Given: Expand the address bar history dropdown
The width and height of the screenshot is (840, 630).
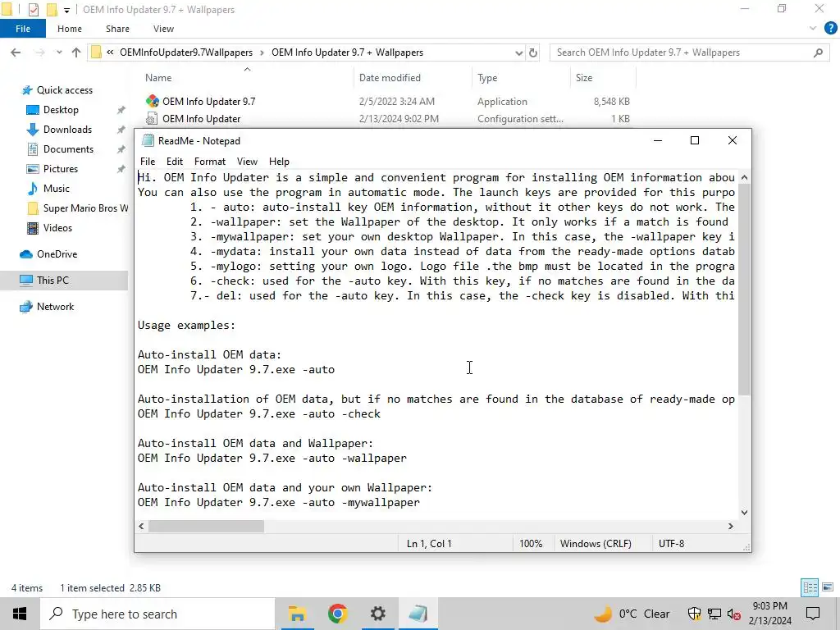Looking at the screenshot, I should [518, 52].
